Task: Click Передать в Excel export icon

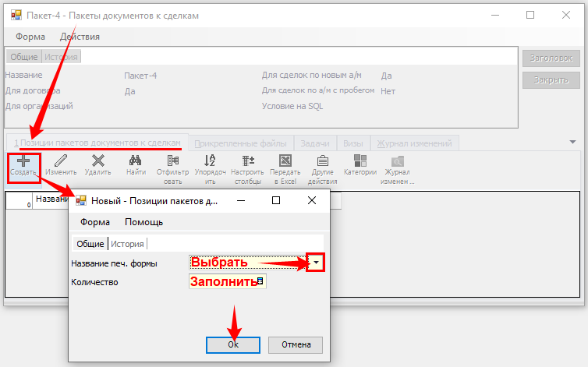Action: tap(284, 161)
